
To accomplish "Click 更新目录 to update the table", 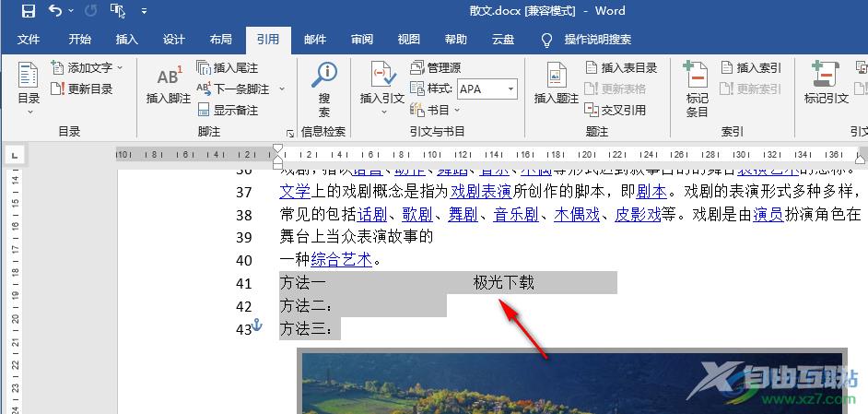I will 82,89.
